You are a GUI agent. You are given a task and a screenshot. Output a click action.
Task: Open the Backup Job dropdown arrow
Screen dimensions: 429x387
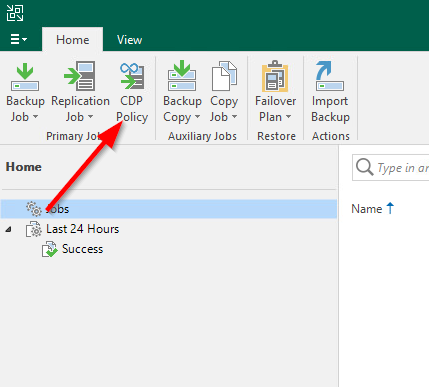(x=36, y=117)
